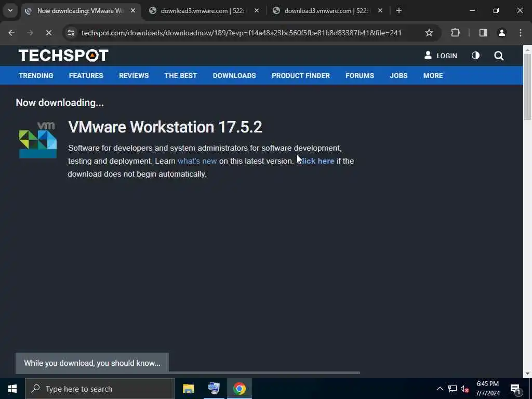The image size is (532, 399).
Task: Switch to the Now downloading VMware tab
Action: coord(81,11)
